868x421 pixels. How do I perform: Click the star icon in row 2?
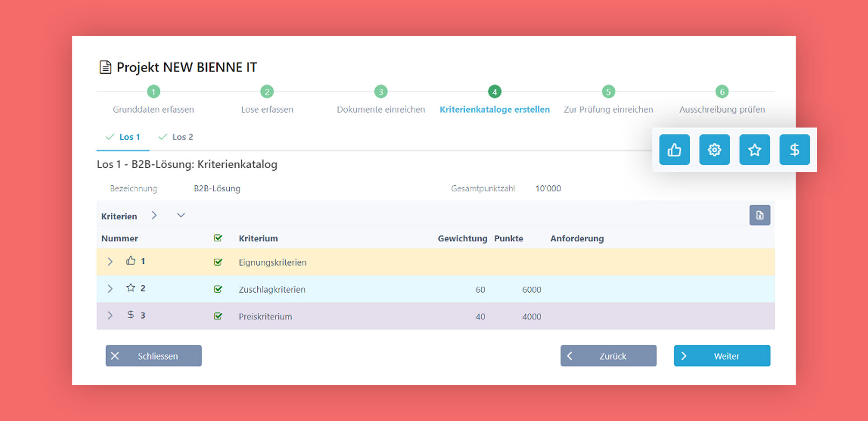tap(131, 288)
